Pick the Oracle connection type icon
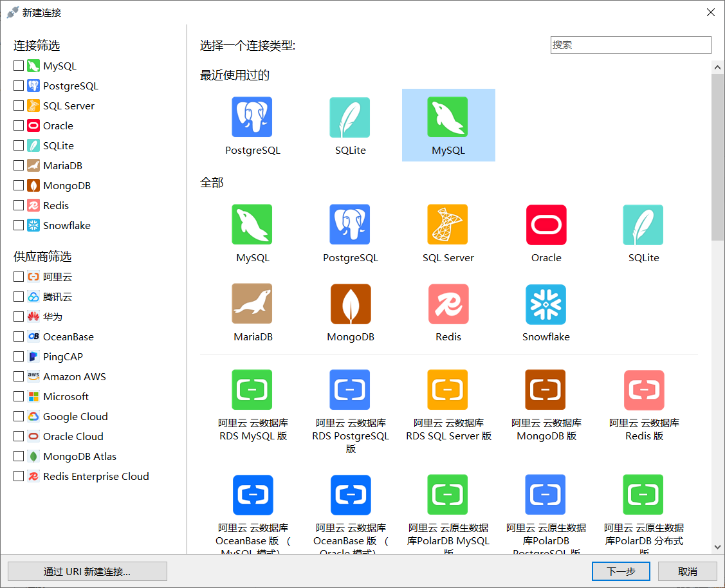This screenshot has height=588, width=725. pos(546,225)
